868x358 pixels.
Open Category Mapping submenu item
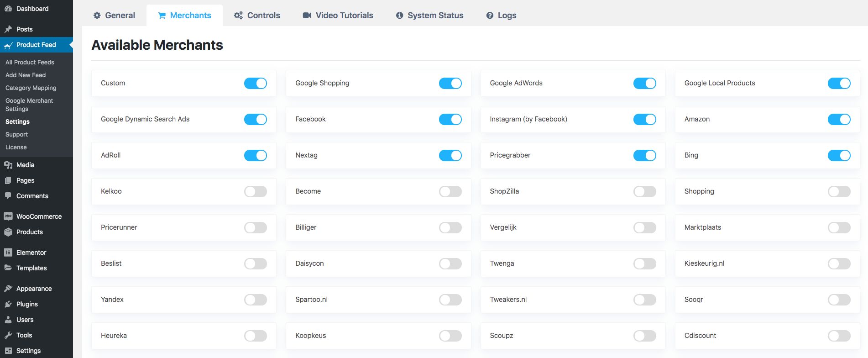pyautogui.click(x=31, y=88)
